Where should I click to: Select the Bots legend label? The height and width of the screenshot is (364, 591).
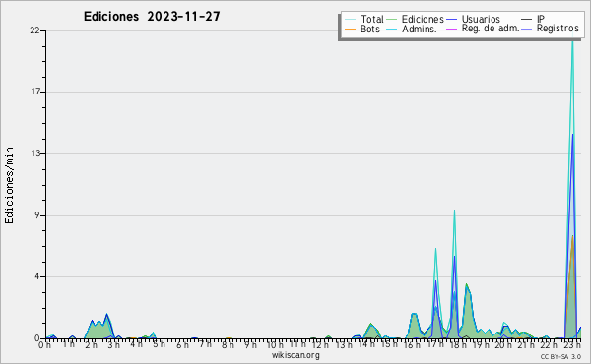(x=370, y=29)
